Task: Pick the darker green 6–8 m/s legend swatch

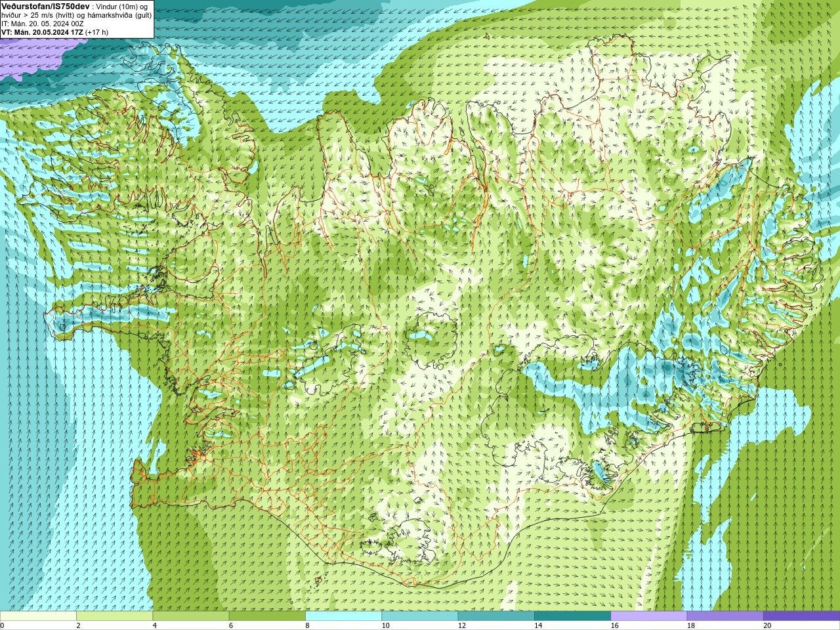Action: [267, 616]
